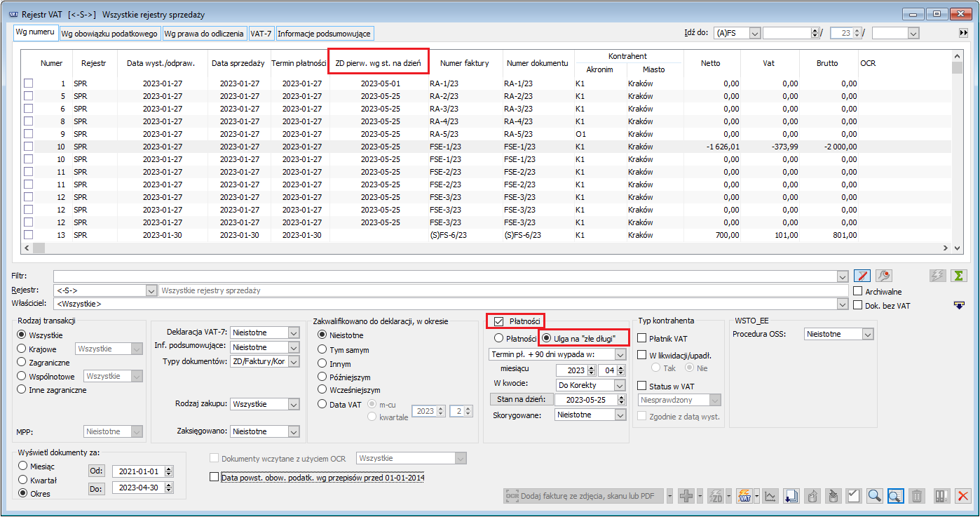Tick the checkbox for row RA-1/23
The height and width of the screenshot is (517, 980).
(29, 83)
